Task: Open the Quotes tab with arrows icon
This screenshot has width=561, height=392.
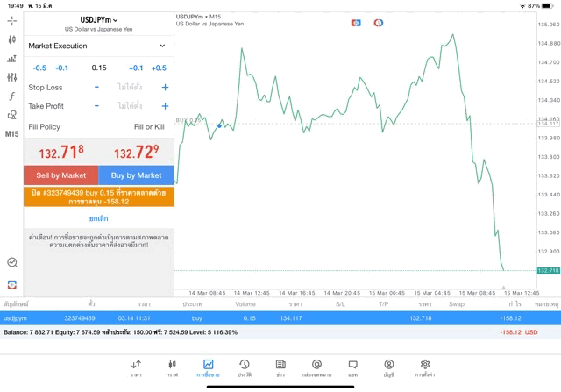Action: click(136, 368)
